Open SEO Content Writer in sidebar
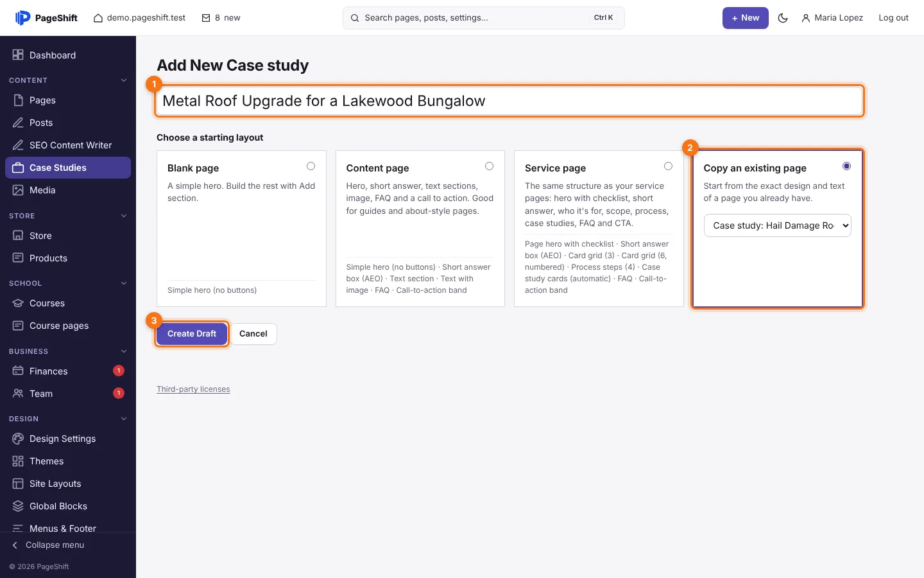Viewport: 924px width, 578px height. point(68,145)
